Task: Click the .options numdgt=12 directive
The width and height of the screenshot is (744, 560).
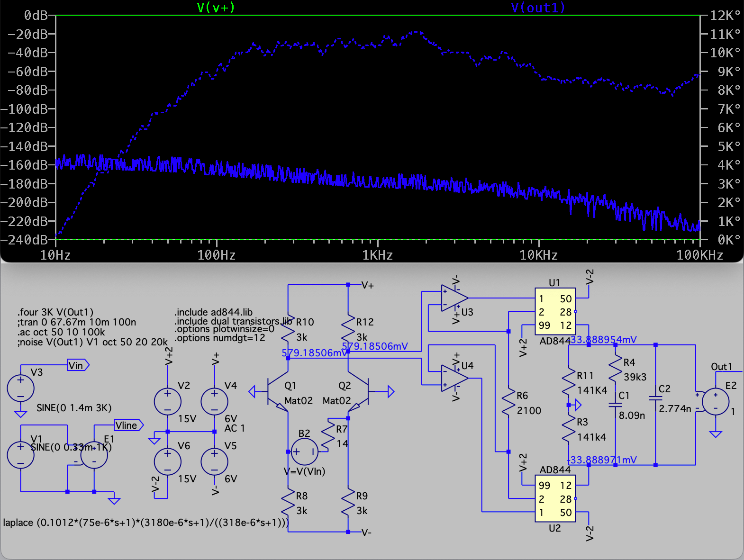Action: point(220,338)
